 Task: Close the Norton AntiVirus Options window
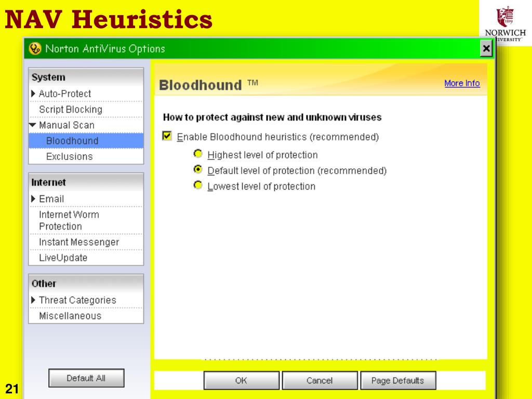click(486, 48)
